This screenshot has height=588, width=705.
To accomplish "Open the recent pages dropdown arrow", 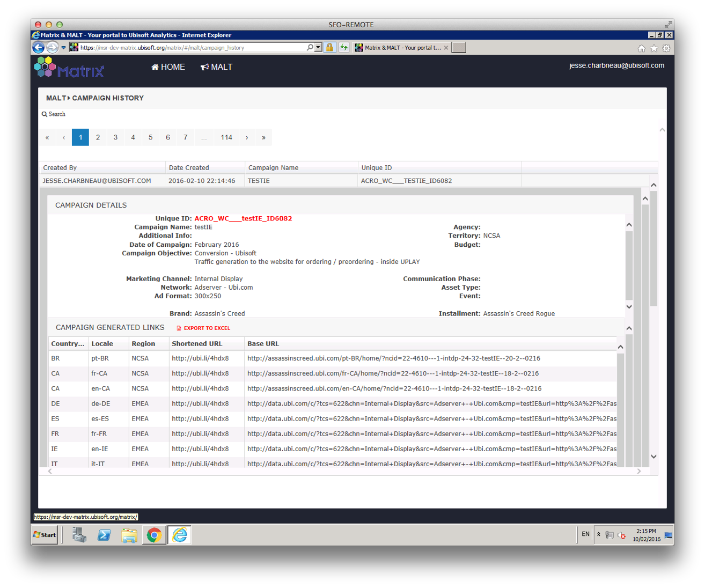I will (63, 48).
